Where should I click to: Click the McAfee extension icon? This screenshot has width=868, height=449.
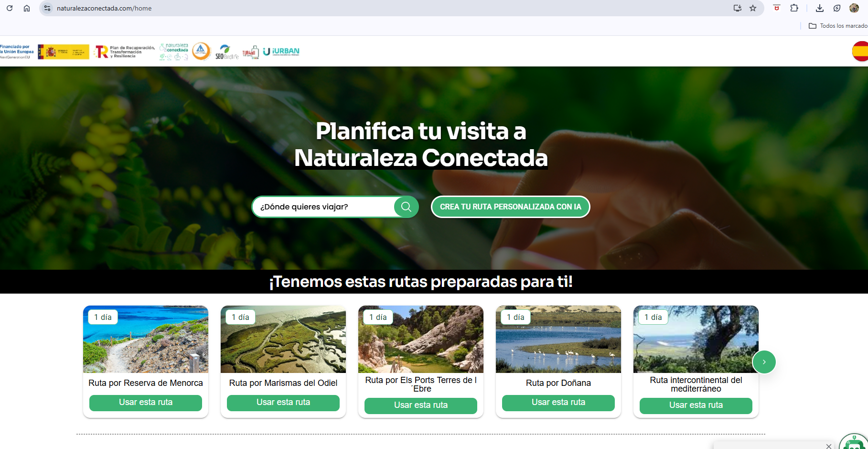click(x=777, y=8)
